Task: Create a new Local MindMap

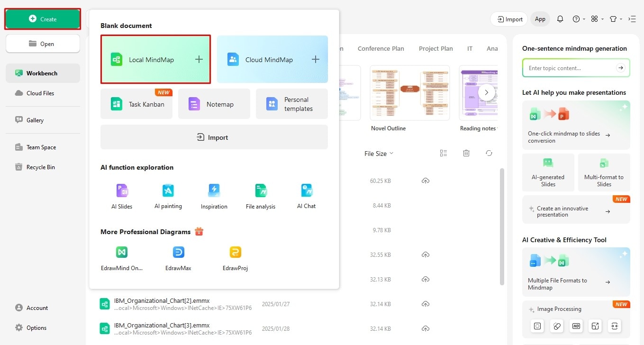Action: tap(155, 59)
